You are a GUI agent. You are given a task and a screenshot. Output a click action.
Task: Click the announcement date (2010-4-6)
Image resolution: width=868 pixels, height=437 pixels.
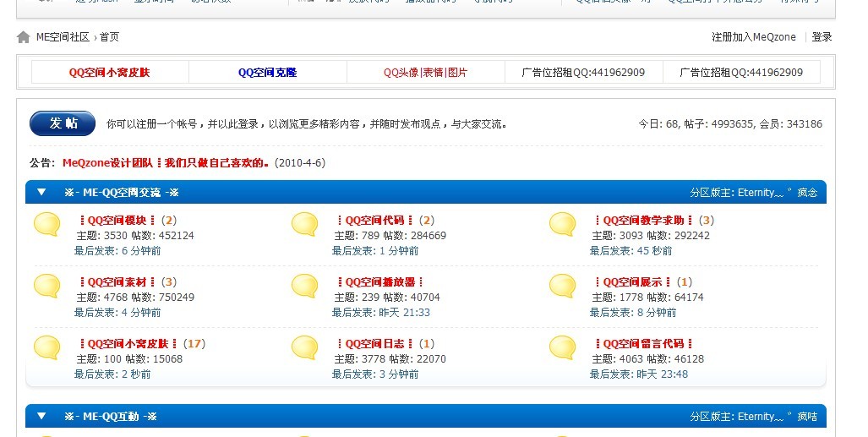[300, 163]
